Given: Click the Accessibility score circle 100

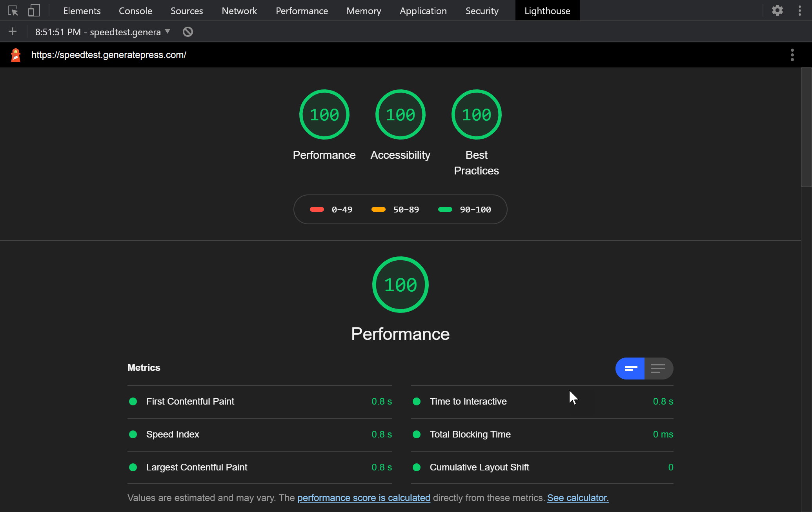Looking at the screenshot, I should click(400, 114).
